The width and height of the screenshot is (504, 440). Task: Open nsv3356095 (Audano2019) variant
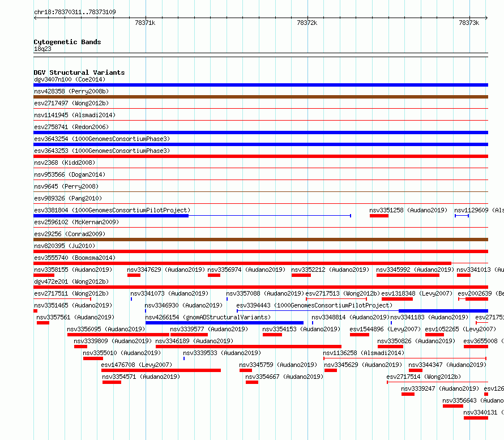(x=106, y=329)
